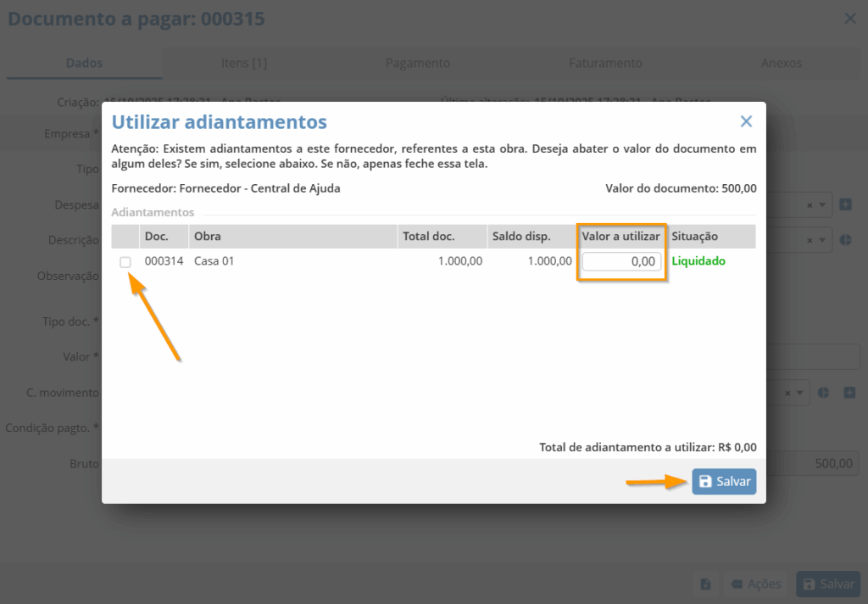Click the pie chart icon beside Descrição
This screenshot has height=604, width=868.
pyautogui.click(x=845, y=240)
